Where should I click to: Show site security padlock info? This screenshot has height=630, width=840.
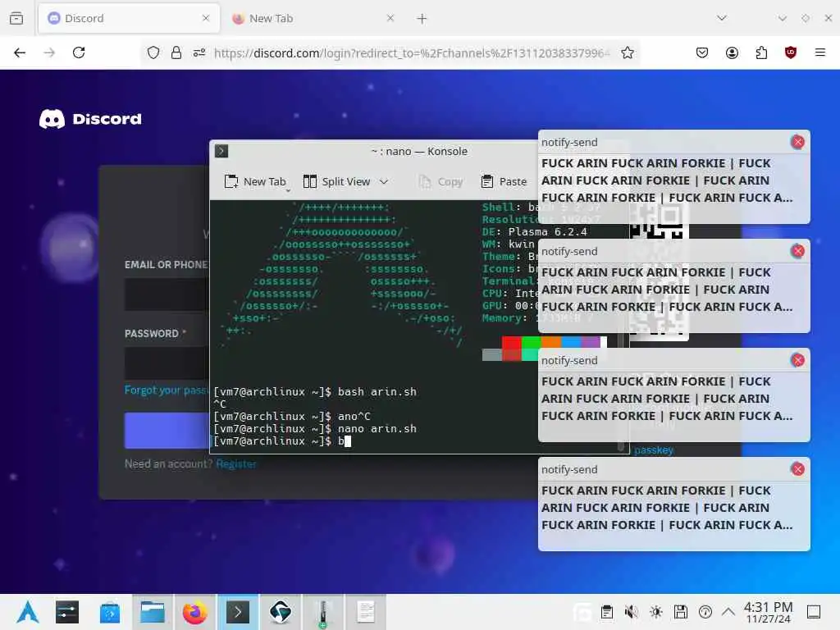click(176, 52)
